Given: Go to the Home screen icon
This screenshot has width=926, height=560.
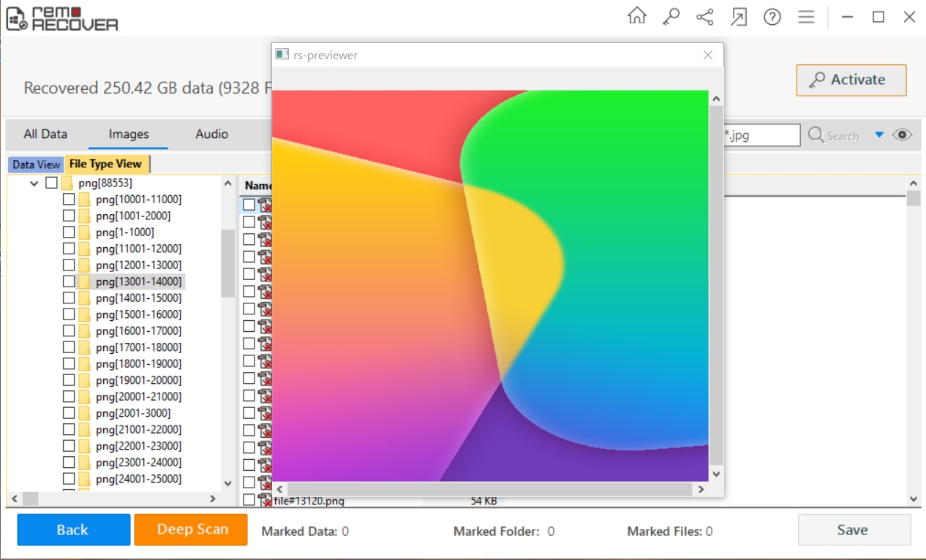Looking at the screenshot, I should pyautogui.click(x=637, y=17).
